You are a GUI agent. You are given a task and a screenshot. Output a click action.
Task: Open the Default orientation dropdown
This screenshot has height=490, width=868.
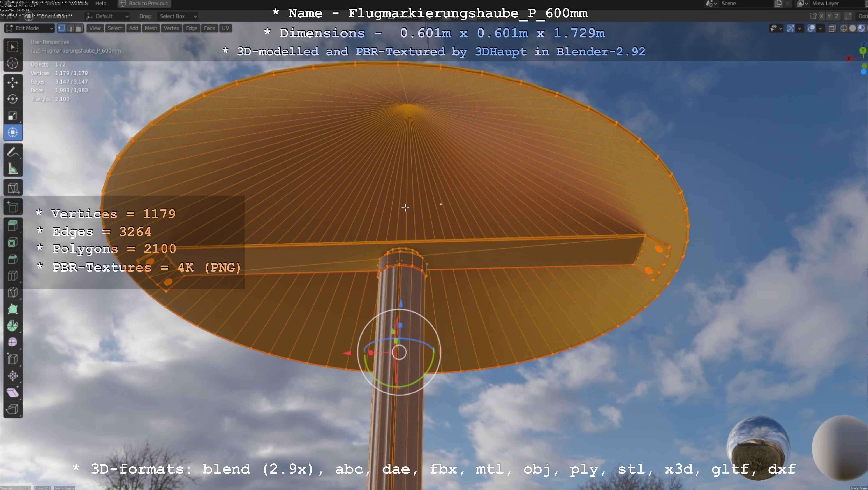pyautogui.click(x=107, y=16)
